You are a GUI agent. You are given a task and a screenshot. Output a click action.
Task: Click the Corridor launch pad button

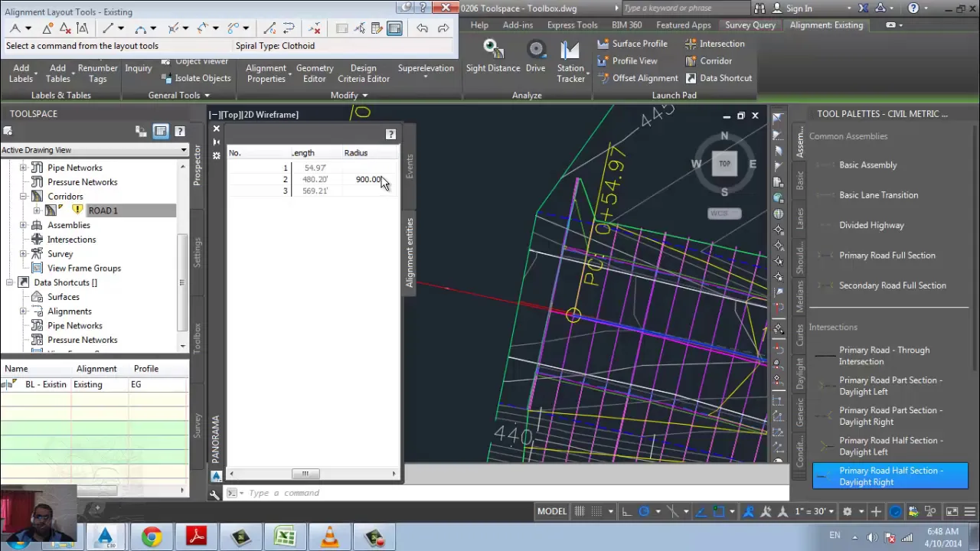[708, 60]
